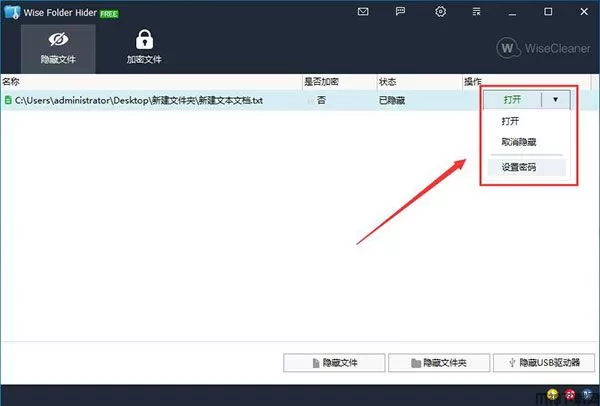Viewport: 600px width, 406px height.
Task: Click the 隐藏文件 button at the bottom
Action: click(334, 363)
